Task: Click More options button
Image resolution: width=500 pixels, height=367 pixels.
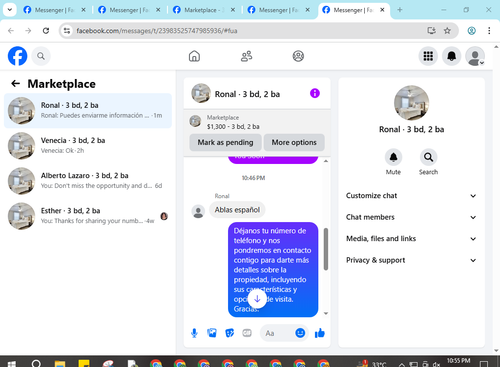Action: point(294,142)
